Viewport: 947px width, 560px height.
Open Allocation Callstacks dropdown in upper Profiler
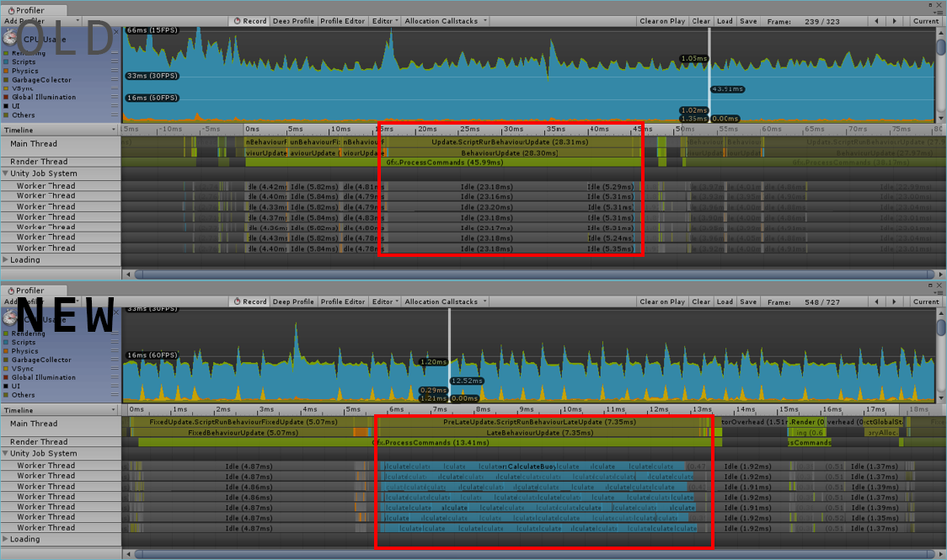click(x=446, y=21)
